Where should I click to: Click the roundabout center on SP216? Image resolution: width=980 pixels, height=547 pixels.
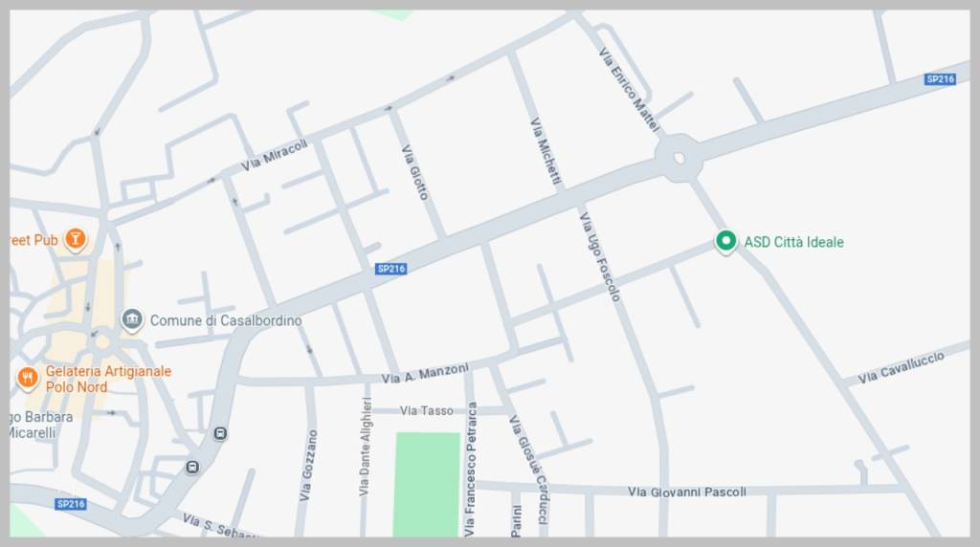coord(679,159)
